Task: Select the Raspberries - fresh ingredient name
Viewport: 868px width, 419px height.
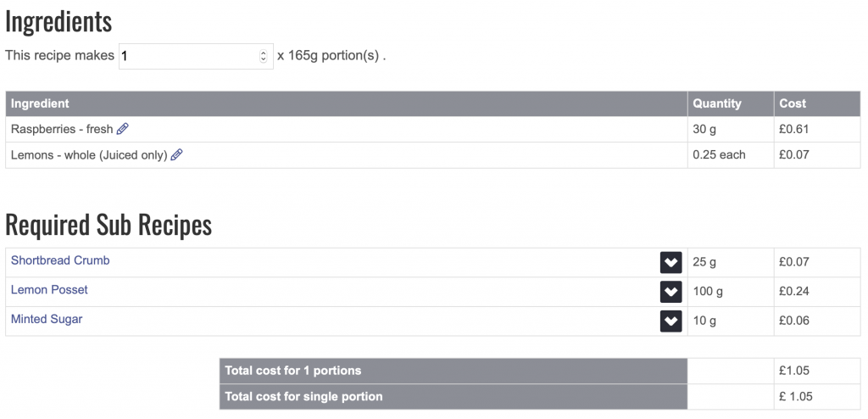Action: pos(62,129)
